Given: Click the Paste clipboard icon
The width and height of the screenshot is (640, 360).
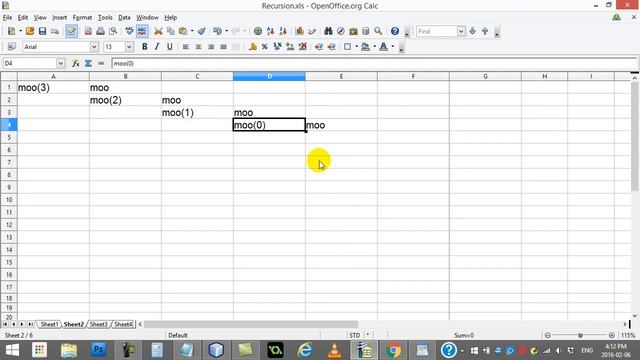Looking at the screenshot, I should pos(183,31).
